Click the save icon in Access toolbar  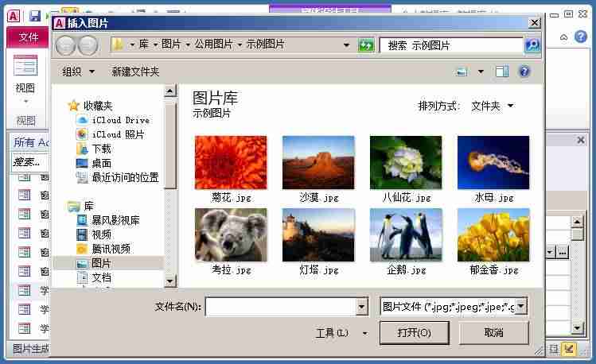(34, 16)
